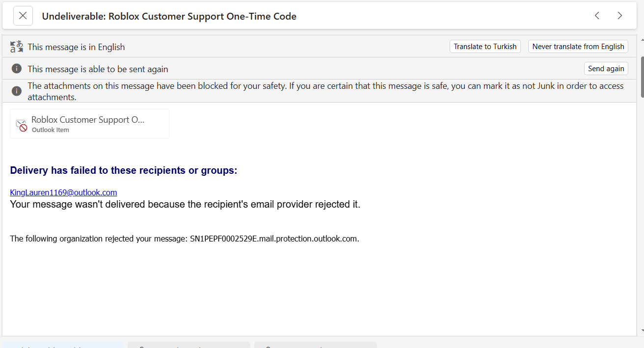Image resolution: width=644 pixels, height=348 pixels.
Task: Translate the message to Turkish
Action: pyautogui.click(x=485, y=47)
